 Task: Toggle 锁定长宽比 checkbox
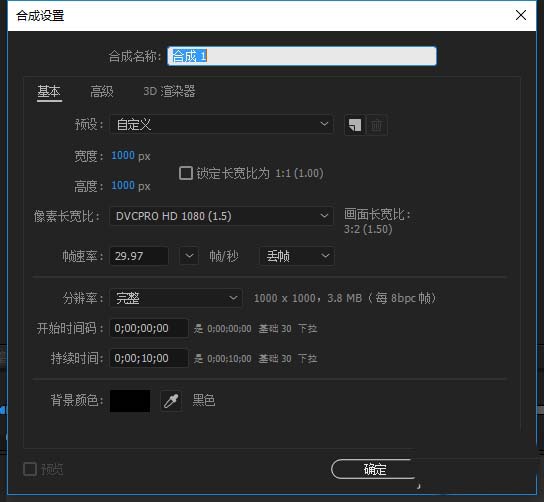[x=186, y=173]
